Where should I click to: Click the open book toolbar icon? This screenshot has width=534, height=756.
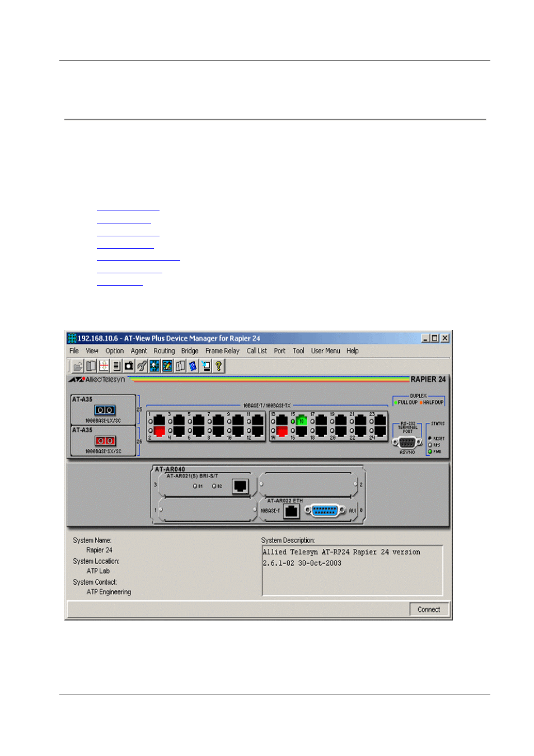pyautogui.click(x=91, y=366)
